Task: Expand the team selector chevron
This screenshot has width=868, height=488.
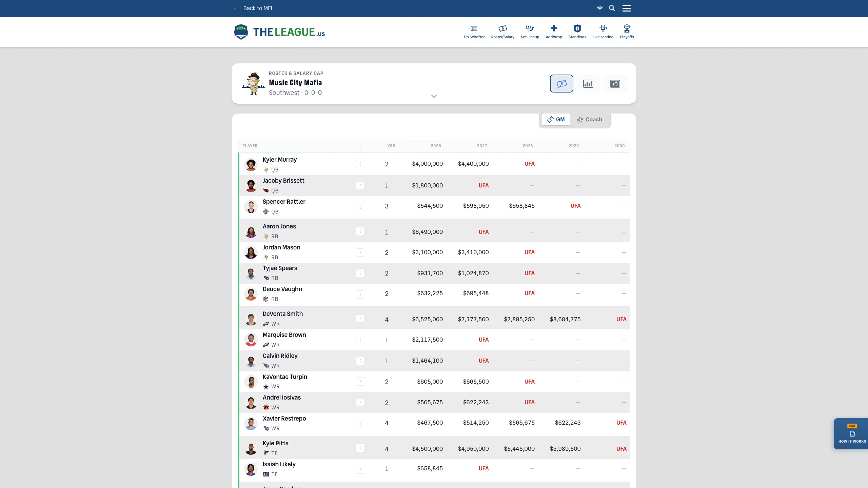Action: pos(434,96)
